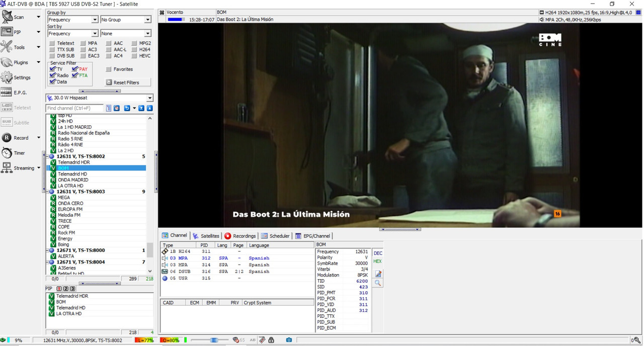This screenshot has width=644, height=346.
Task: Click the edit pencil icon in channel info panel
Action: [x=378, y=274]
